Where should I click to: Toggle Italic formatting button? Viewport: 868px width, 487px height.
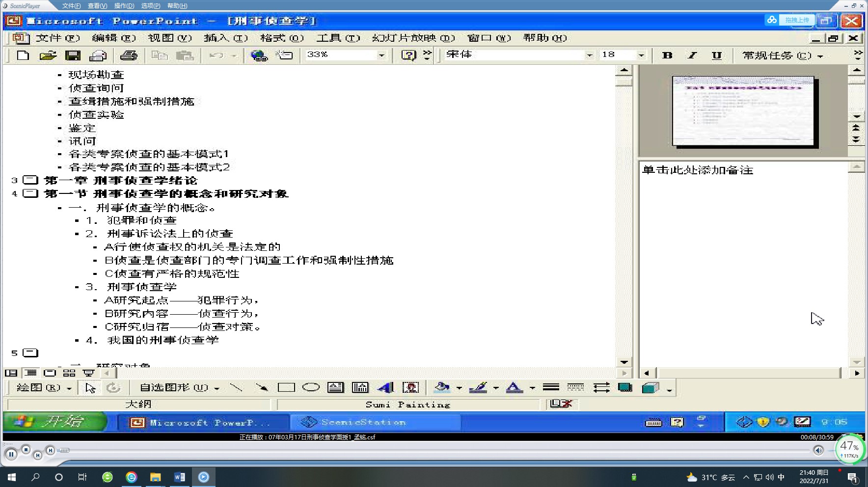(692, 55)
